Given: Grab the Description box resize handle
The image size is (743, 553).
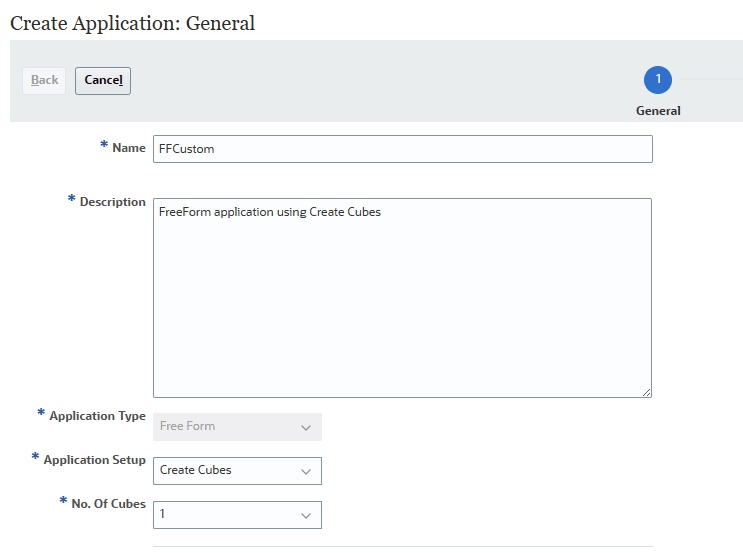Looking at the screenshot, I should (x=647, y=392).
